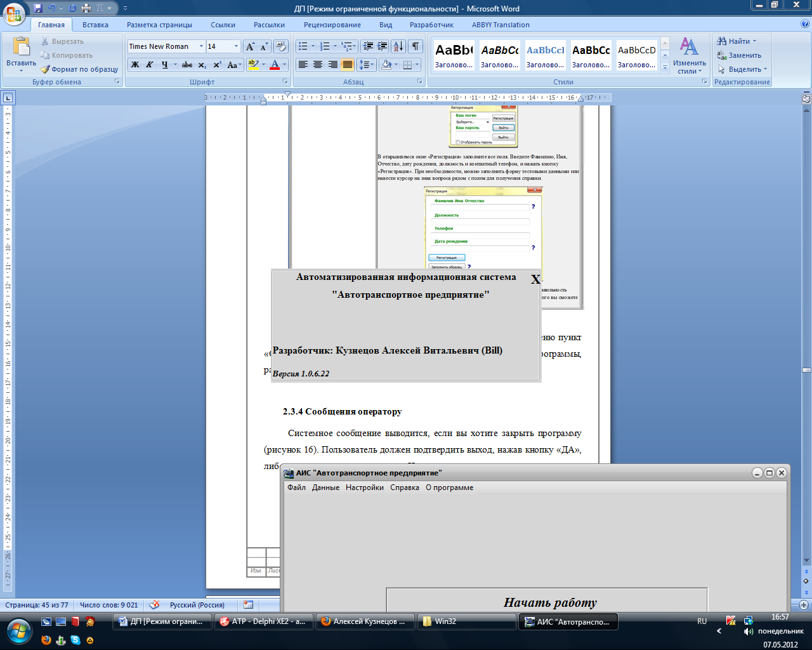This screenshot has width=812, height=650.
Task: Click font color red A swatch
Action: [275, 65]
